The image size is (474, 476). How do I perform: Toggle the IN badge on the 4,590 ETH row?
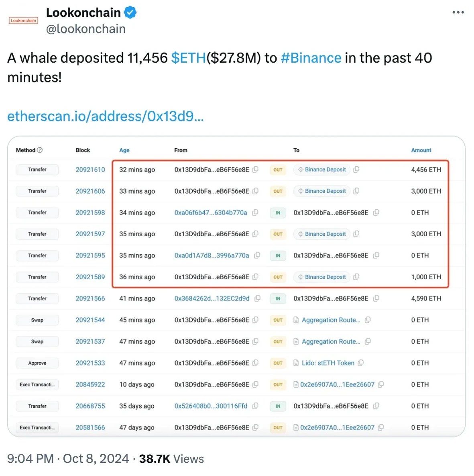(277, 298)
